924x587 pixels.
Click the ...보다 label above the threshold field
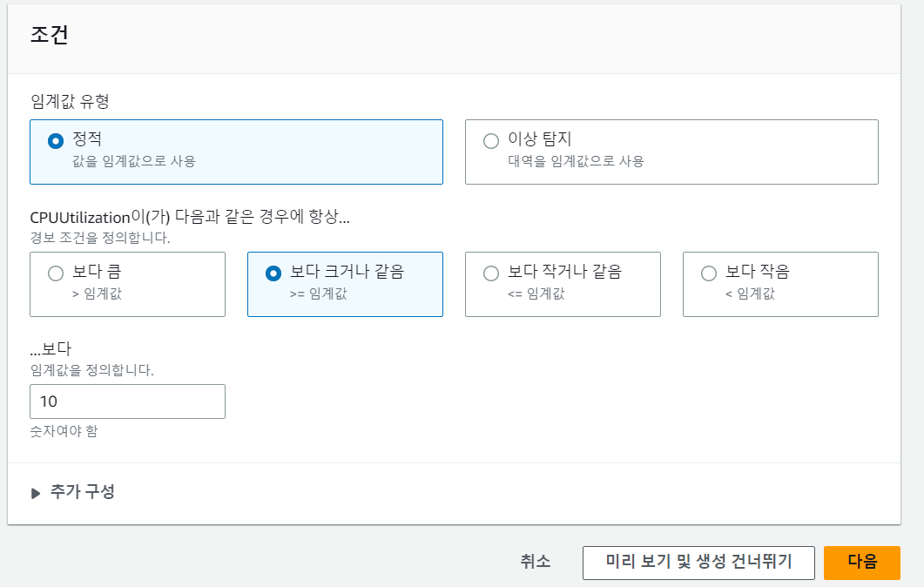click(51, 349)
